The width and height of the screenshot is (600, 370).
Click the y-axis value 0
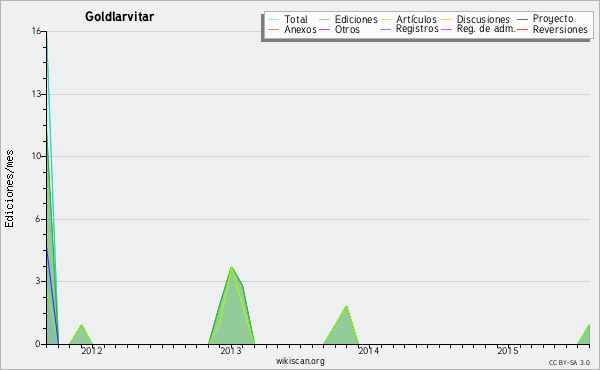coord(38,344)
